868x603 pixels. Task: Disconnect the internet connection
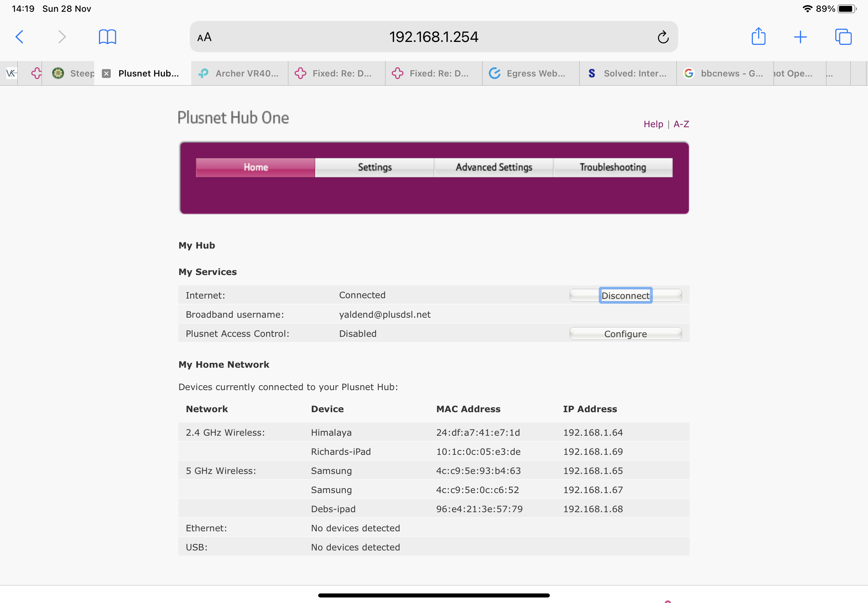625,296
